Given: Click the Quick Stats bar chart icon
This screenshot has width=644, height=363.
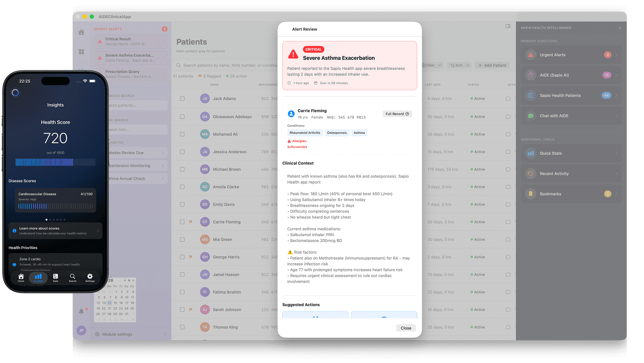Looking at the screenshot, I should click(x=531, y=153).
